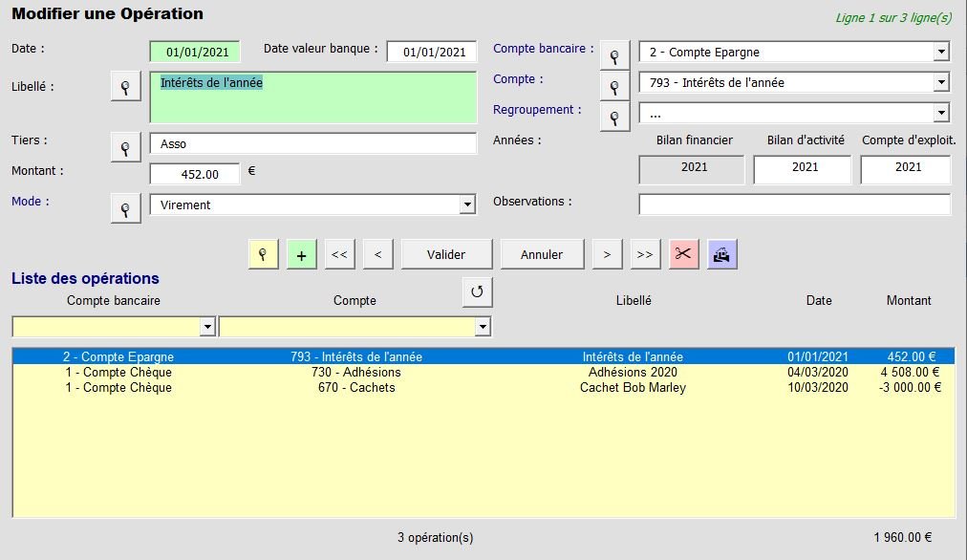Expand the Compte bancaire dropdown showing Compte Epargne
This screenshot has width=967, height=560.
click(941, 53)
